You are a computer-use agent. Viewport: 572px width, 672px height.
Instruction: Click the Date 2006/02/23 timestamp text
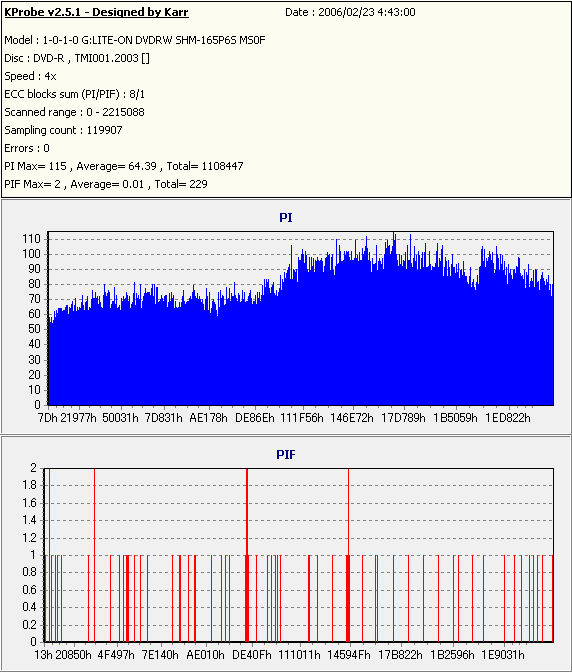click(350, 12)
